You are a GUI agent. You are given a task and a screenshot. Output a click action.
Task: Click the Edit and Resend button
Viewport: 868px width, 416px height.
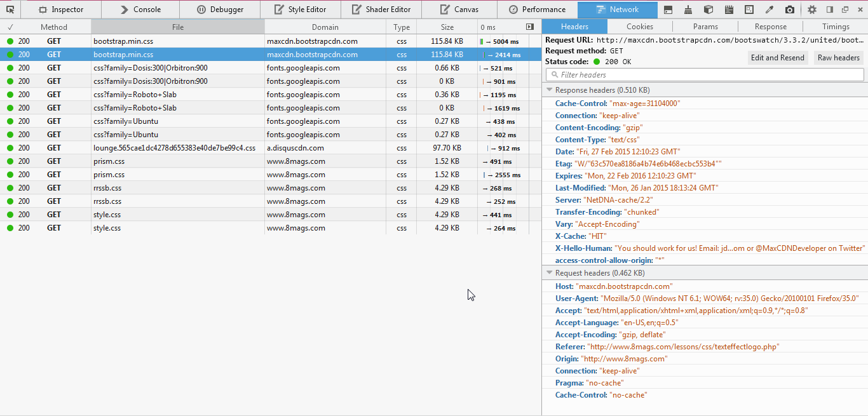pos(777,58)
